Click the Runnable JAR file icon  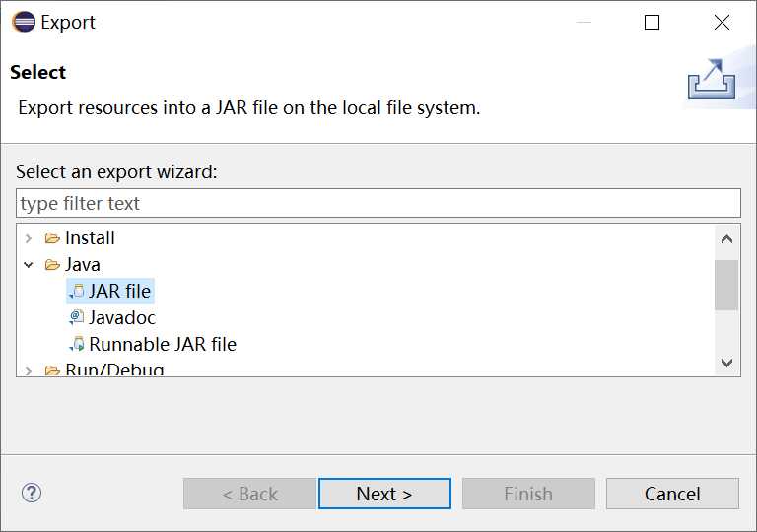[x=77, y=344]
